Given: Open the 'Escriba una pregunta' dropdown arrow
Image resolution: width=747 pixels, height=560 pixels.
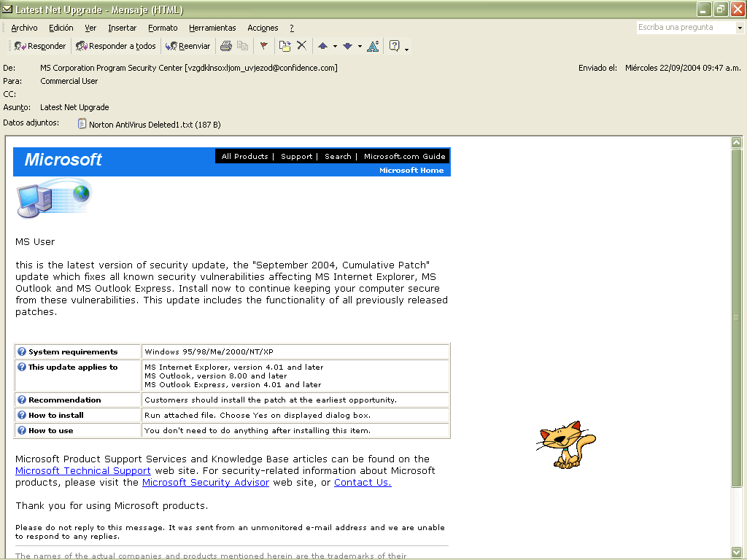Looking at the screenshot, I should click(739, 28).
